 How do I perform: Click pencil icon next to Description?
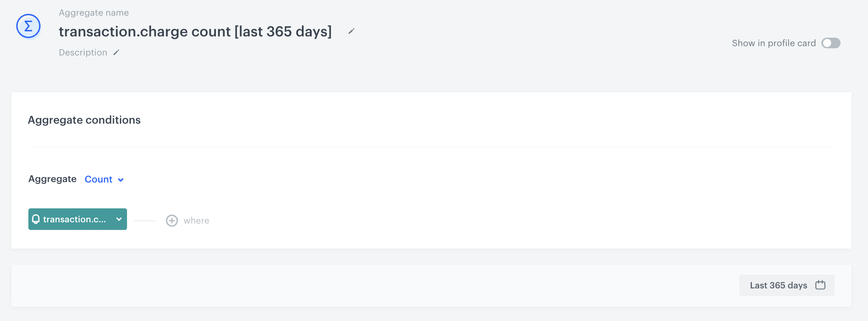point(116,53)
